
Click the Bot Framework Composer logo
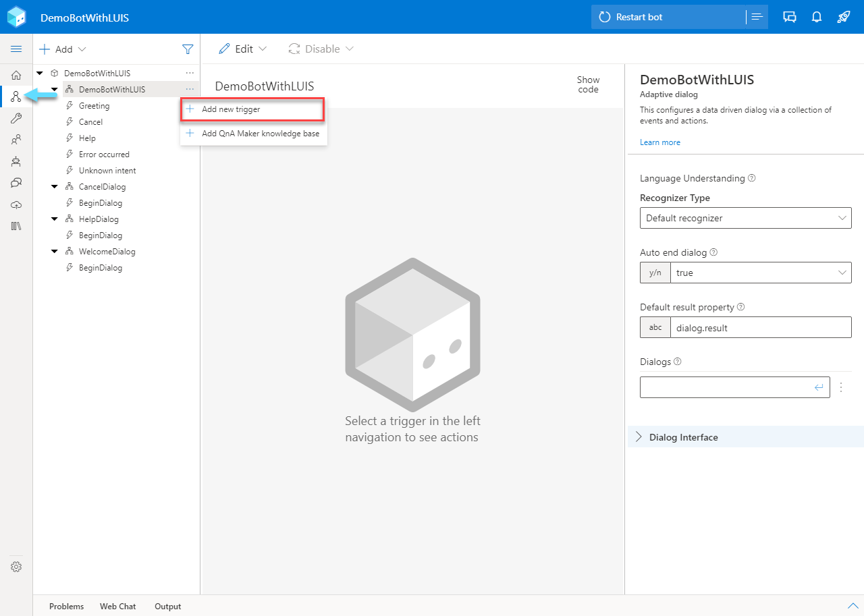click(16, 17)
